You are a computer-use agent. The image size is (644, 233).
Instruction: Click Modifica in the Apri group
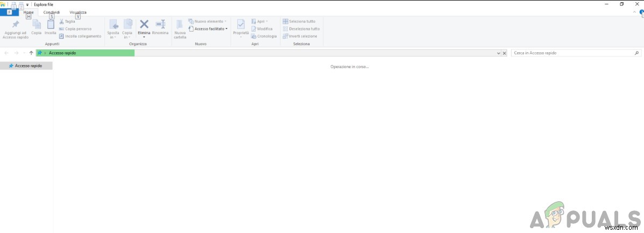[x=261, y=29]
